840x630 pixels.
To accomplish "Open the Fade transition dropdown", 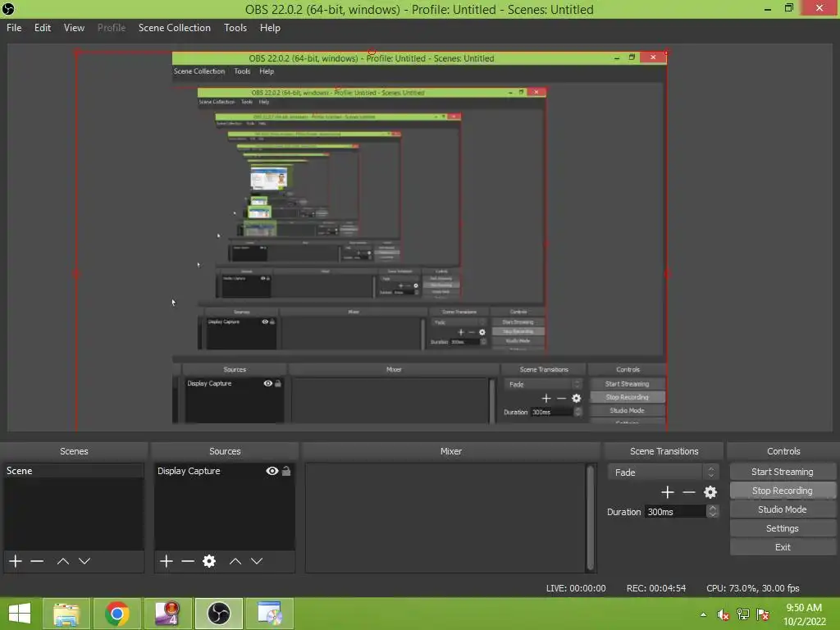I will [x=663, y=472].
